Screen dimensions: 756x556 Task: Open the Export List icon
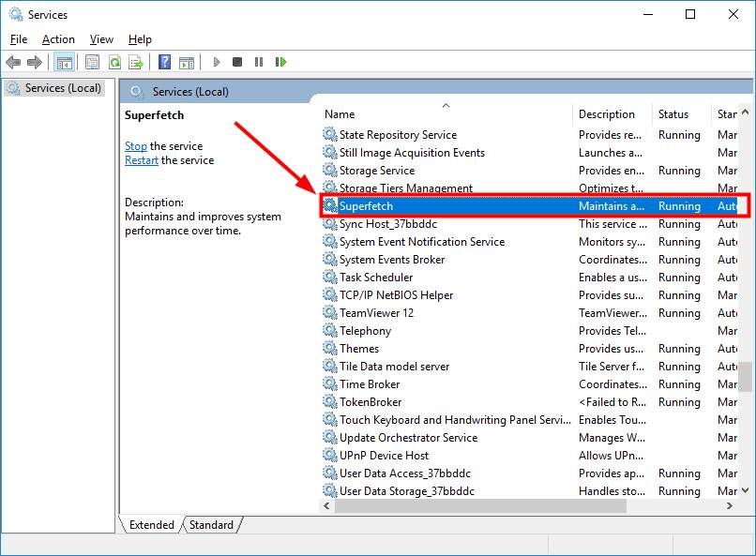[137, 62]
